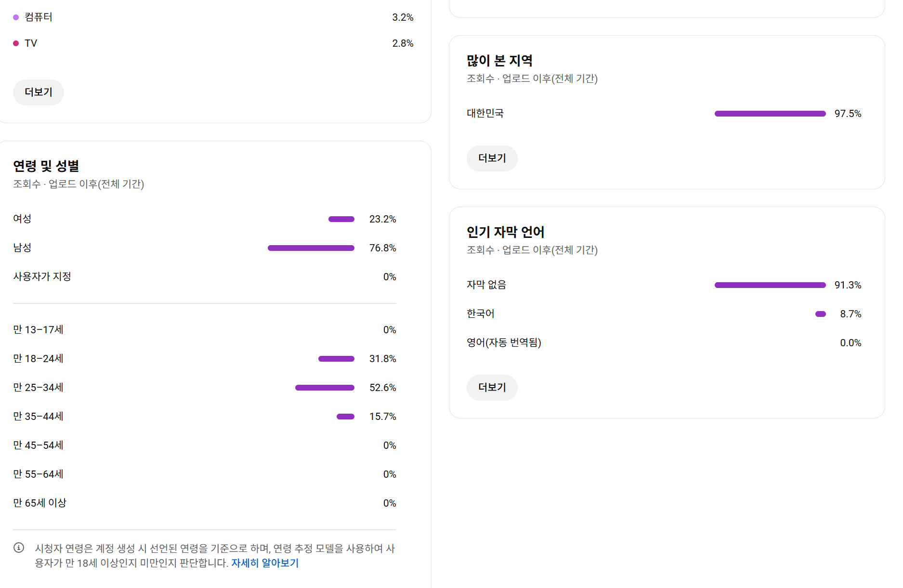Open 더보기 in the 많이 본 지역 card
This screenshot has width=903, height=588.
[492, 158]
